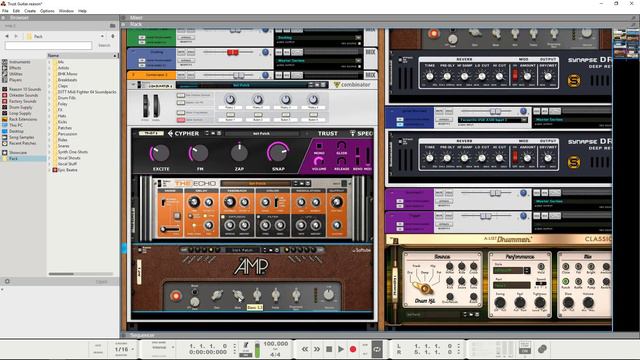Select Players in the browser sidebar
Screen dimensions: 640x360
pyautogui.click(x=16, y=80)
